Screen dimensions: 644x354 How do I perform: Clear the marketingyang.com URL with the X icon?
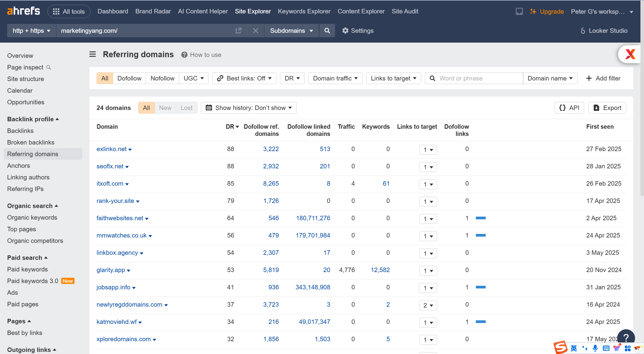tap(256, 31)
